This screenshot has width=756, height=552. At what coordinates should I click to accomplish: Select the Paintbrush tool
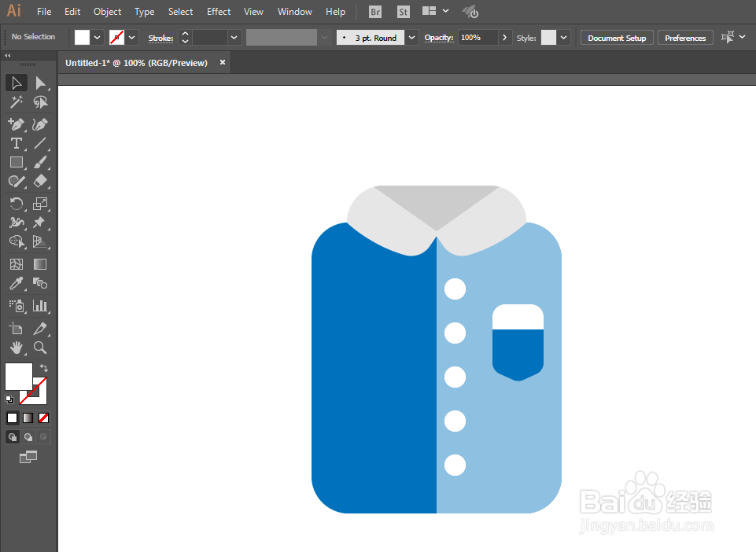pyautogui.click(x=40, y=163)
